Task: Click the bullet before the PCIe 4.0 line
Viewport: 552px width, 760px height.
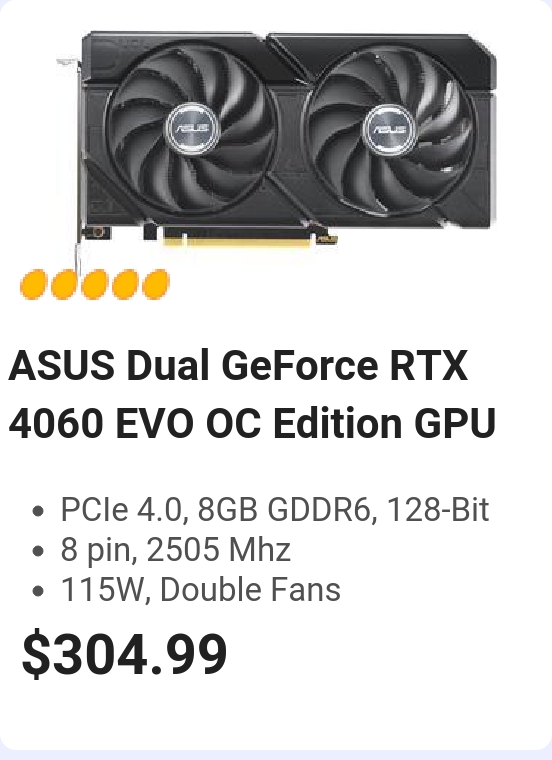Action: pos(37,511)
